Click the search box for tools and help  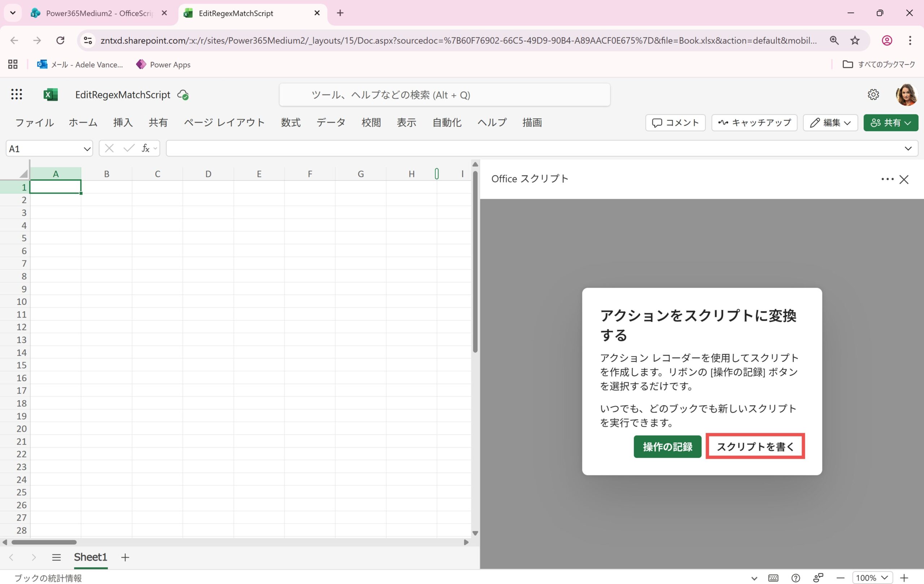[444, 95]
